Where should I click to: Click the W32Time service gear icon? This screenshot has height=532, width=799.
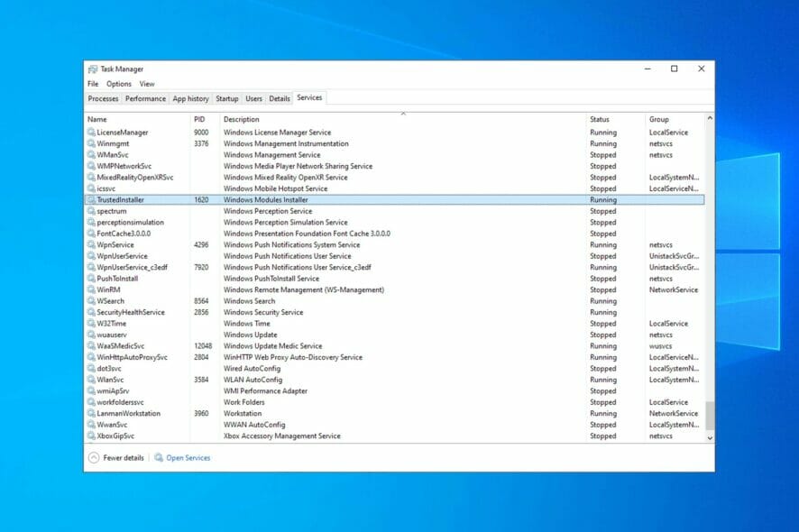(x=91, y=323)
